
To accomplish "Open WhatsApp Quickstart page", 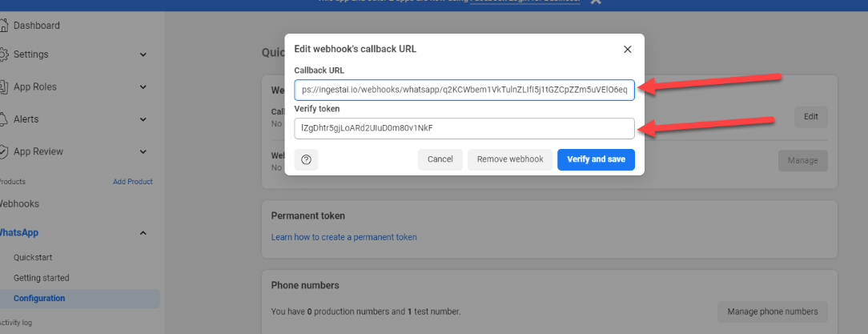I will coord(33,258).
